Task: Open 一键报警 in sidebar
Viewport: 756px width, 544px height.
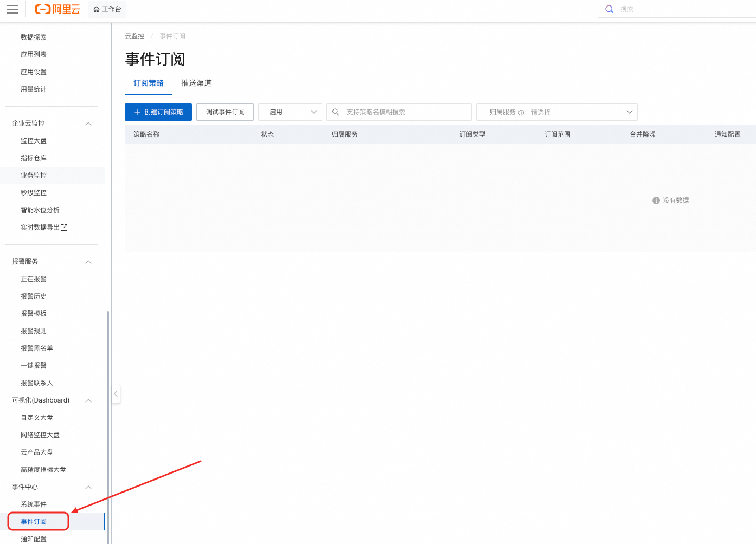Action: point(34,366)
